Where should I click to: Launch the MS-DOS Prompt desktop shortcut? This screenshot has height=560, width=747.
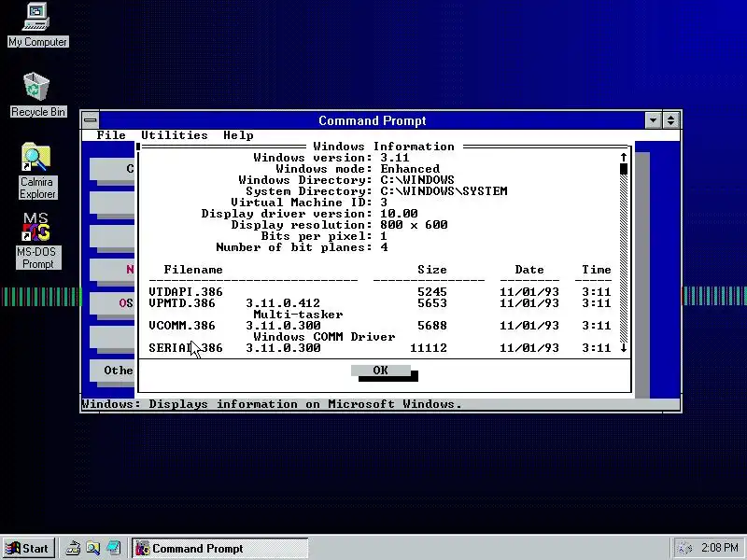[37, 241]
